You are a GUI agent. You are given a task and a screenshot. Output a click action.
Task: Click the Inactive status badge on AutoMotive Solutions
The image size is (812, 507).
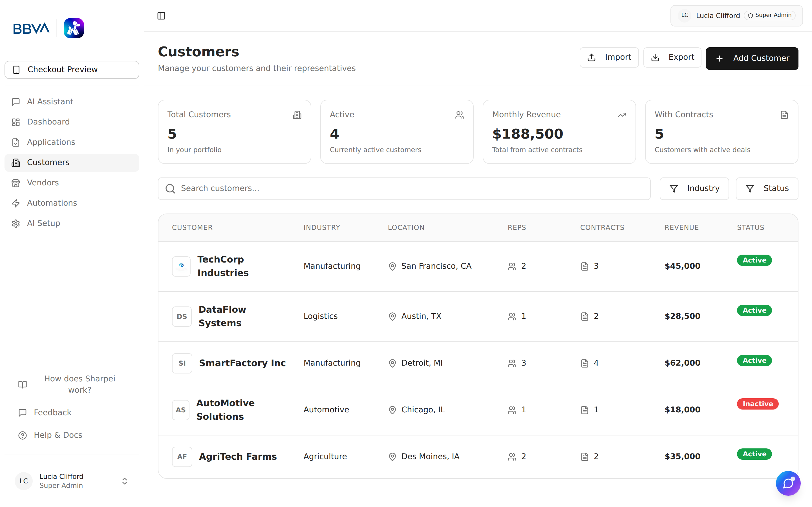pos(757,404)
